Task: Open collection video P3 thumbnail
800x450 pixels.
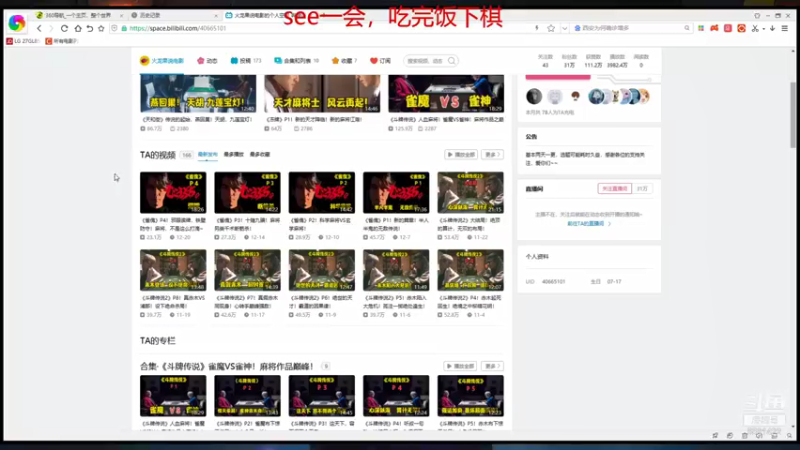Action: click(322, 396)
